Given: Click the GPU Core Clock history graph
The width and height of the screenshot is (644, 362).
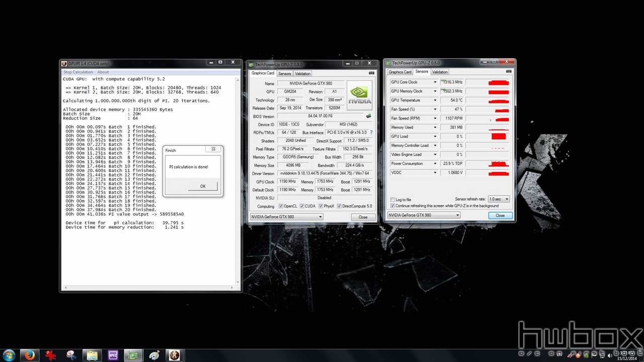Looking at the screenshot, I should pyautogui.click(x=488, y=82).
